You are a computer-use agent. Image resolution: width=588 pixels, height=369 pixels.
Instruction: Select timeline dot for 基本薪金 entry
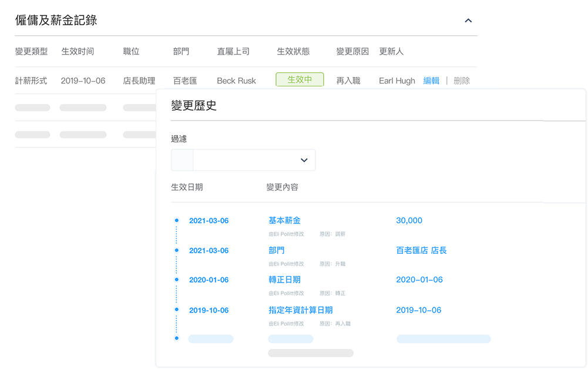(177, 220)
